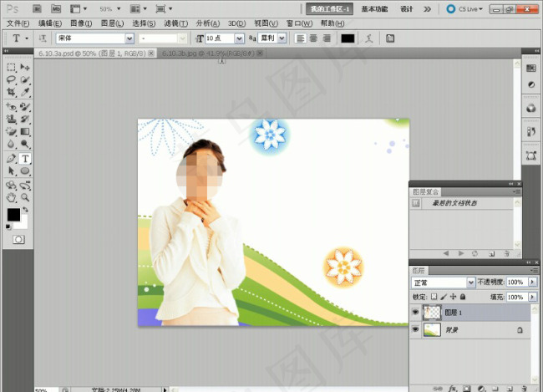Select the Ellipse shape tool
The image size is (543, 392).
pyautogui.click(x=25, y=171)
